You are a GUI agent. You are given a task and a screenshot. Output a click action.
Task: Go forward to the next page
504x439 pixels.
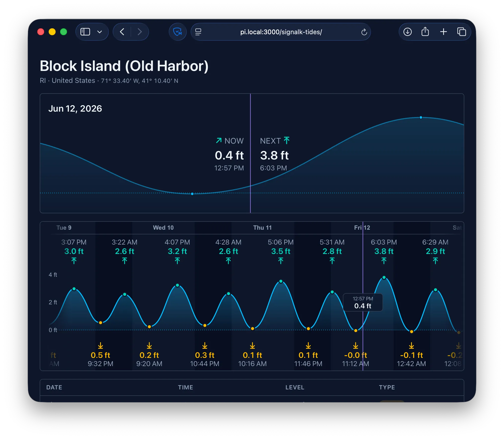click(140, 32)
